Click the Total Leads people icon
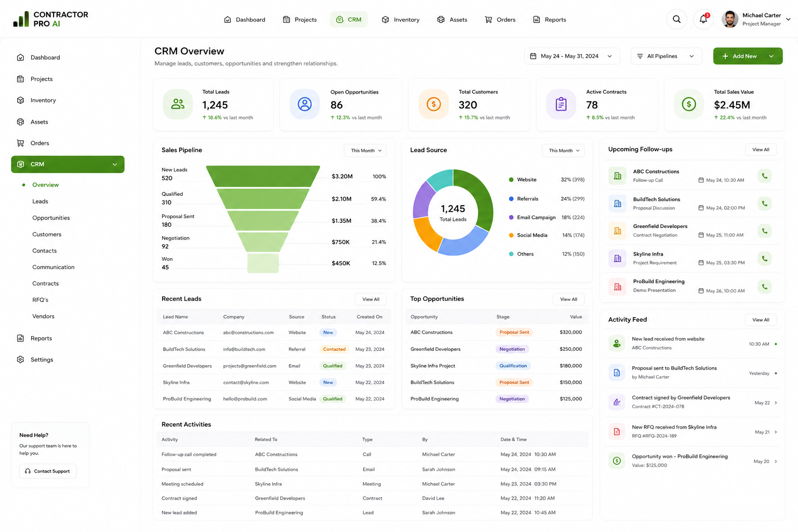This screenshot has height=532, width=798. coord(178,104)
